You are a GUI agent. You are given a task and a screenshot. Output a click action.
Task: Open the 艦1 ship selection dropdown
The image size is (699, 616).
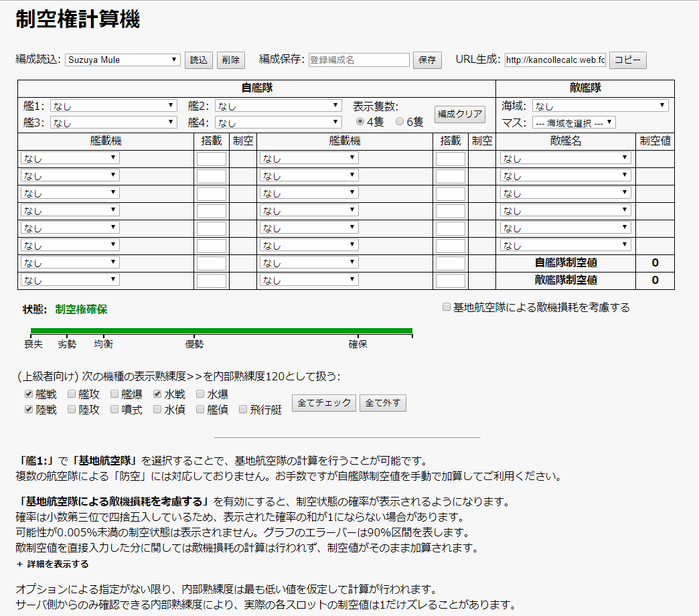112,104
